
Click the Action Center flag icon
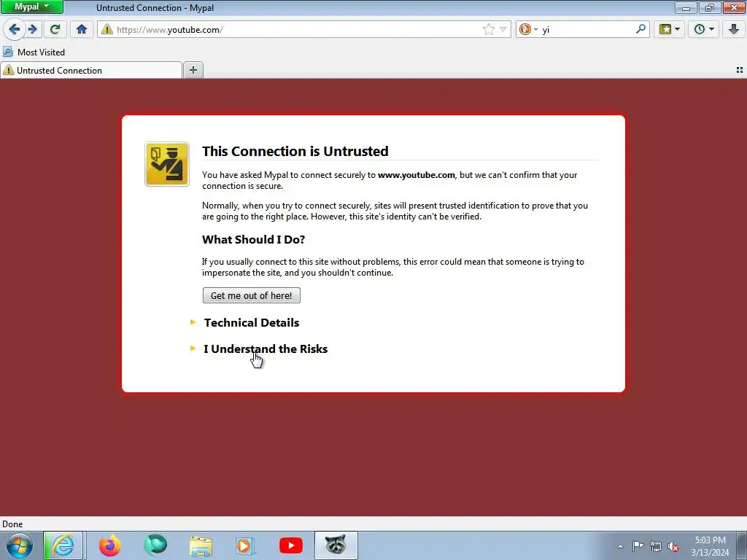(x=638, y=546)
